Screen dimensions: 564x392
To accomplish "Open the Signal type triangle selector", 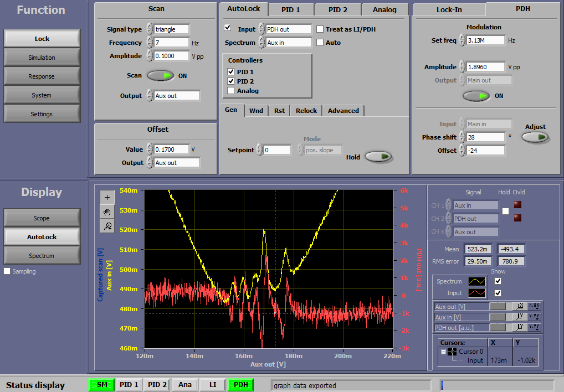I will click(172, 29).
